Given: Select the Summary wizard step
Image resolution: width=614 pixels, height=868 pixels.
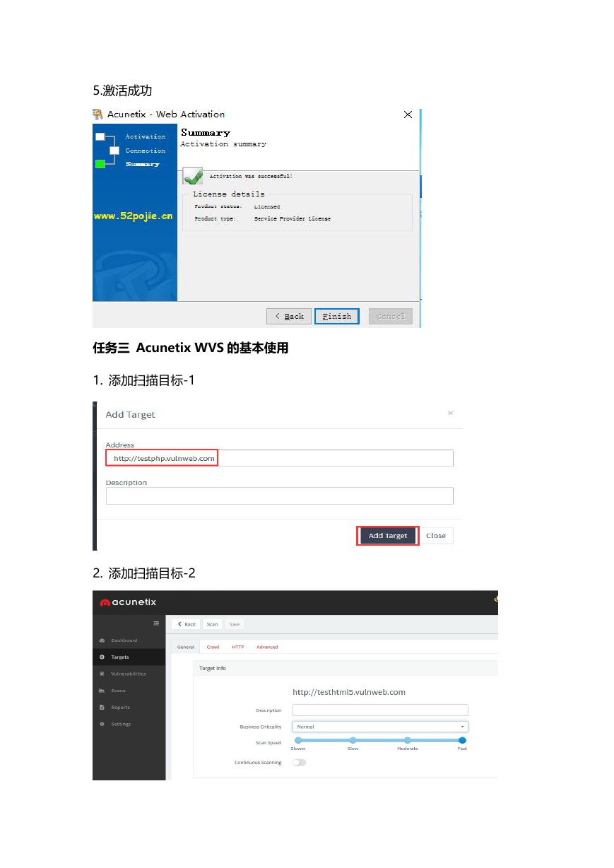Looking at the screenshot, I should pyautogui.click(x=143, y=164).
